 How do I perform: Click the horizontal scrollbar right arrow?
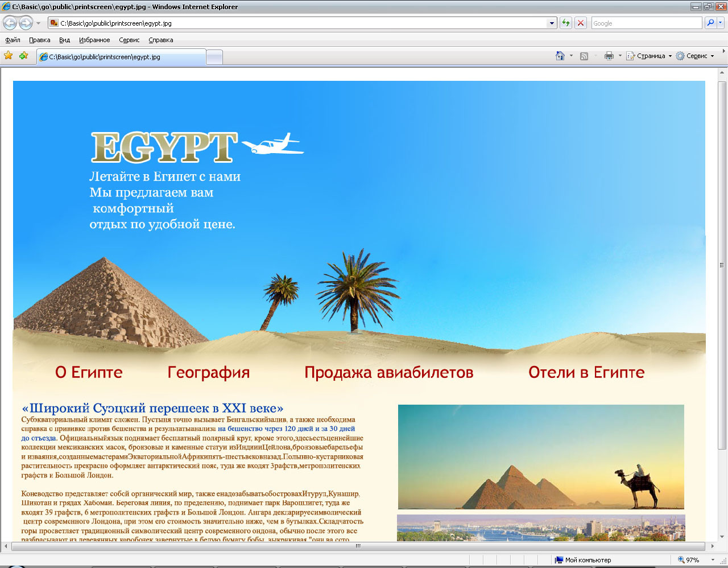coord(712,546)
